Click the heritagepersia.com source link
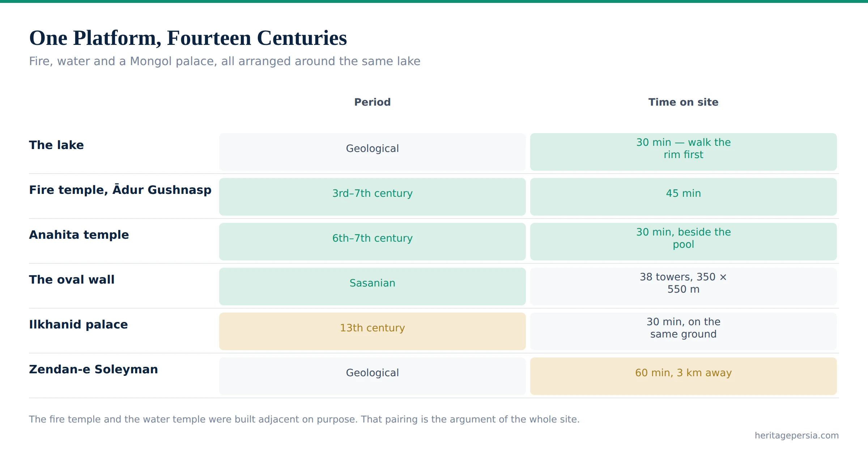 click(x=796, y=436)
